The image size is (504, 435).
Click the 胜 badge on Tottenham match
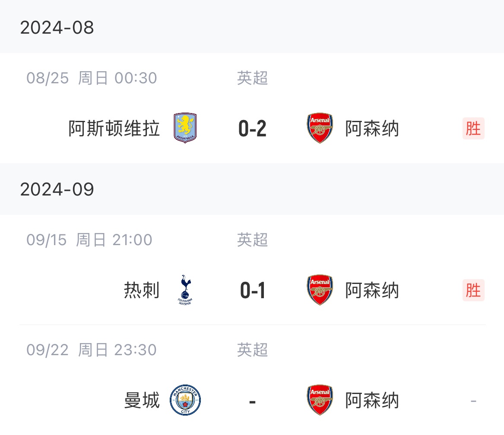473,290
